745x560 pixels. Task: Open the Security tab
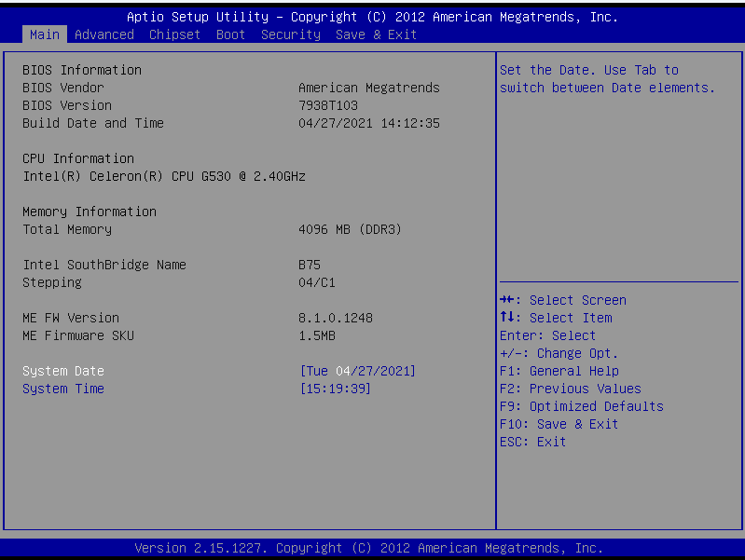[290, 34]
